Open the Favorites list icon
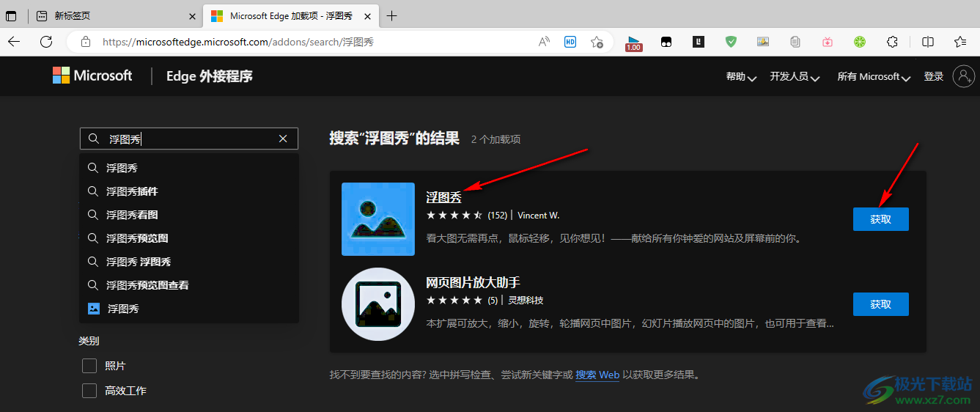 (x=960, y=42)
